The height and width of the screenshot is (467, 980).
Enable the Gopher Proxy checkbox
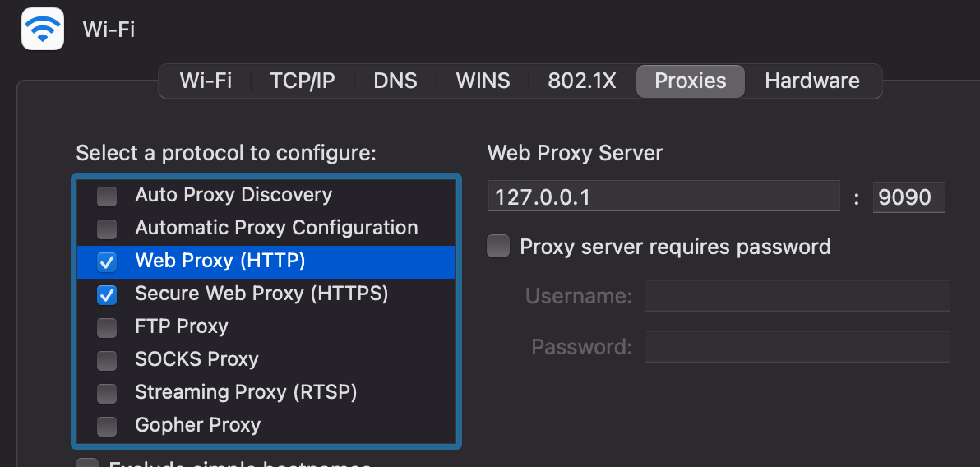coord(107,426)
